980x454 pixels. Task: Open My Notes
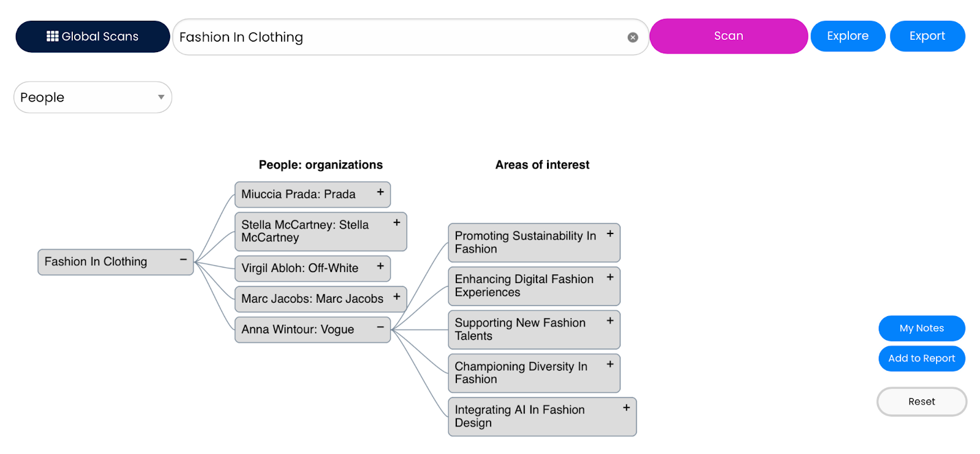[922, 328]
